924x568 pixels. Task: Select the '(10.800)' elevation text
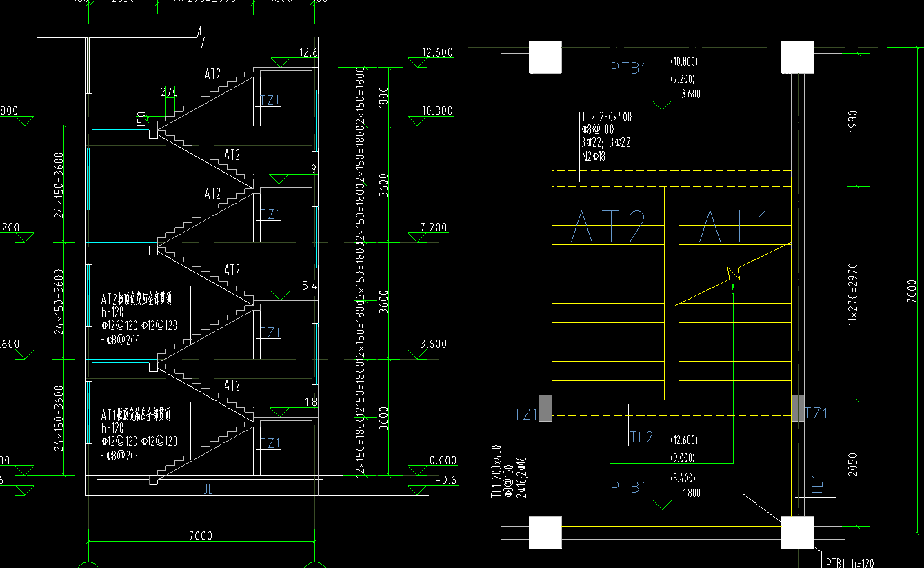[x=683, y=61]
